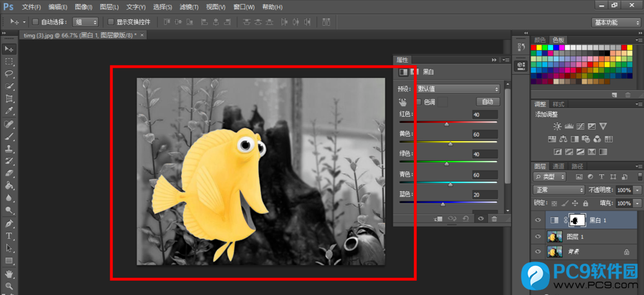Hide the 图层 1 layer
Viewport: 644px width, 295px height.
click(538, 236)
